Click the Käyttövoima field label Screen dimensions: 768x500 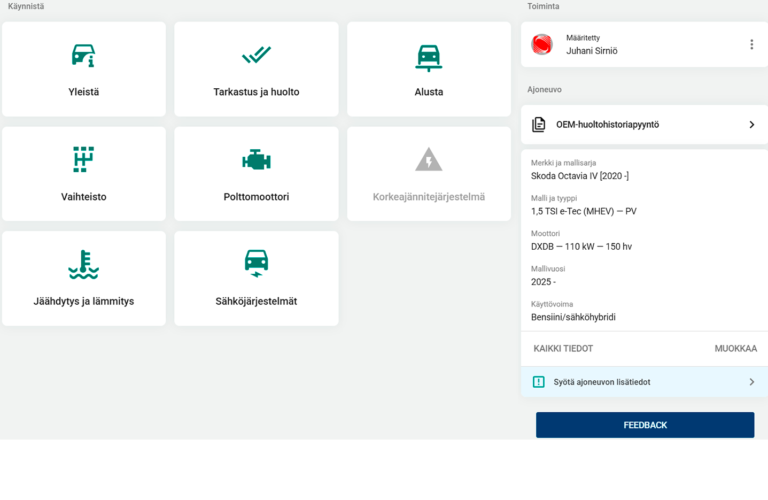tap(552, 304)
